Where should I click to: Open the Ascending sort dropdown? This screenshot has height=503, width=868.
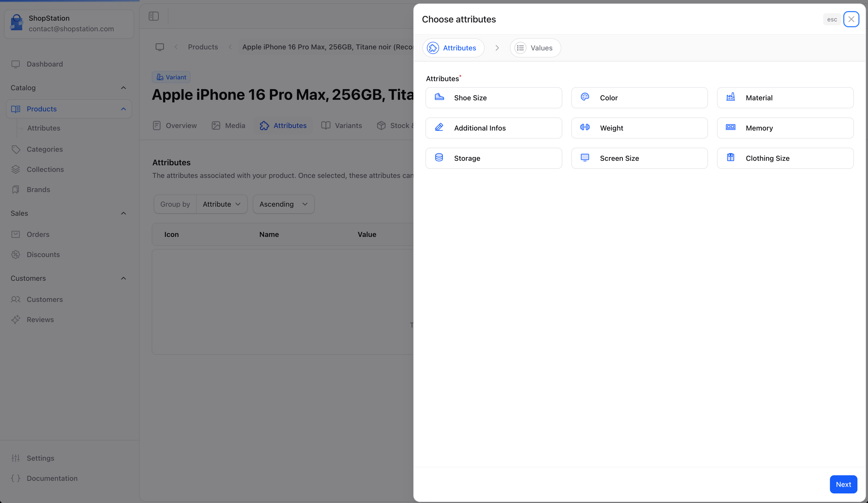283,204
